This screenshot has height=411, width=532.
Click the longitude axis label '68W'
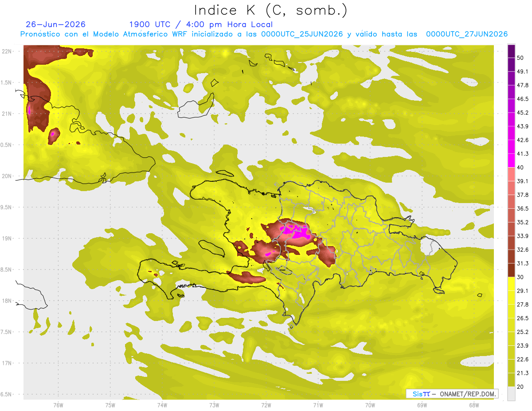pyautogui.click(x=473, y=405)
